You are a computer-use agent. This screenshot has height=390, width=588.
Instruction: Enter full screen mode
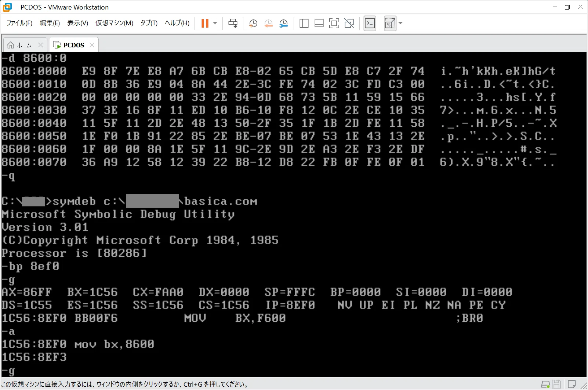[334, 24]
